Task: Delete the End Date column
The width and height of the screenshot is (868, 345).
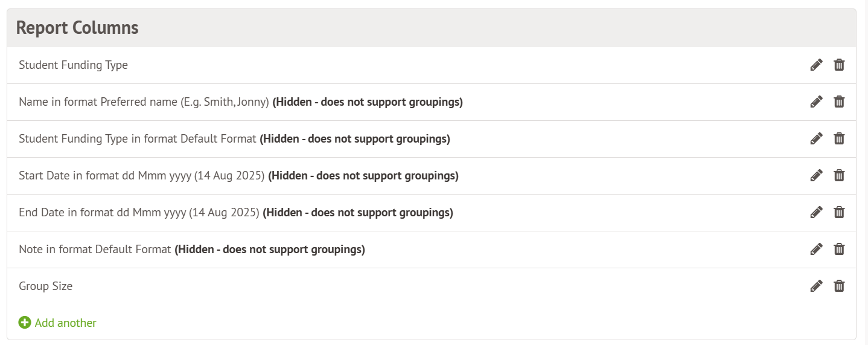Action: pyautogui.click(x=839, y=213)
